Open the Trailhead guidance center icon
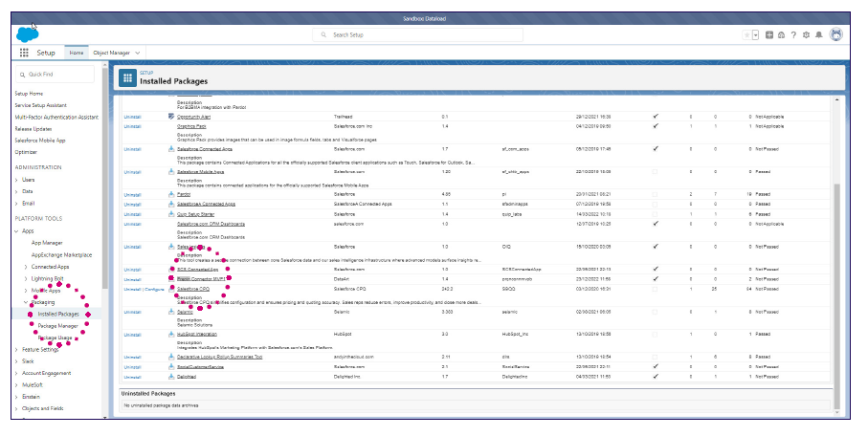Viewport: 868px width, 436px height. click(x=781, y=34)
